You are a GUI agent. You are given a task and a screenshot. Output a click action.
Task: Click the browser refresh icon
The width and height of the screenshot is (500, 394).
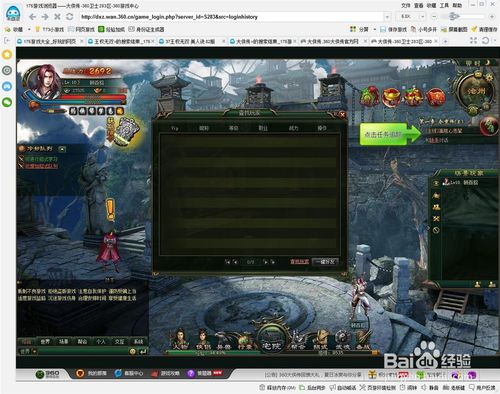point(70,16)
